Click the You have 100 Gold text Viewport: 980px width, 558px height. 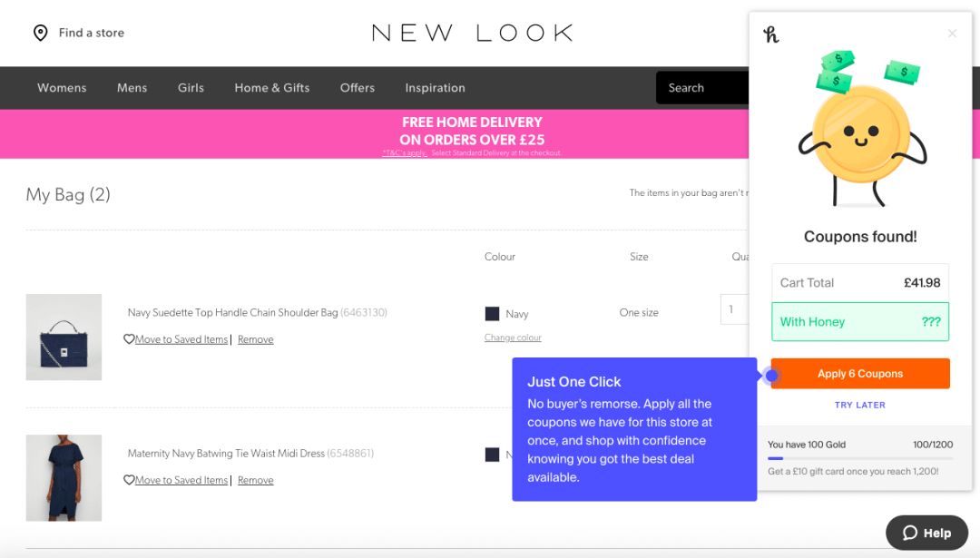coord(807,445)
